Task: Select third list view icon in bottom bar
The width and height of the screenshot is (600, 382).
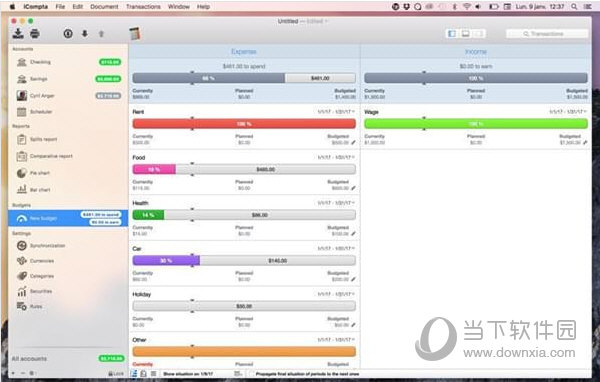Action: click(153, 374)
